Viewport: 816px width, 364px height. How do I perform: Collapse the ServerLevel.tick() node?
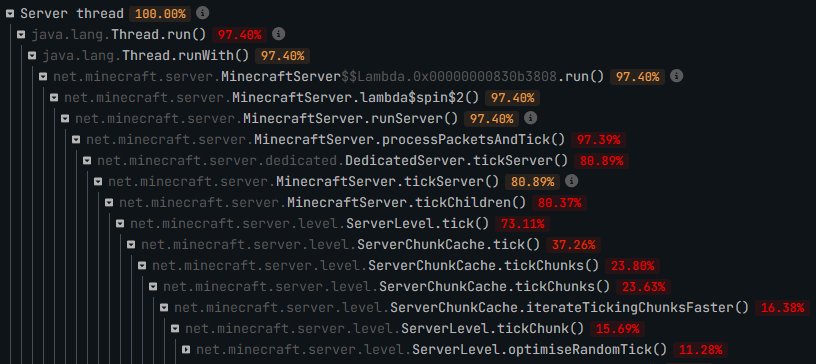[x=120, y=224]
